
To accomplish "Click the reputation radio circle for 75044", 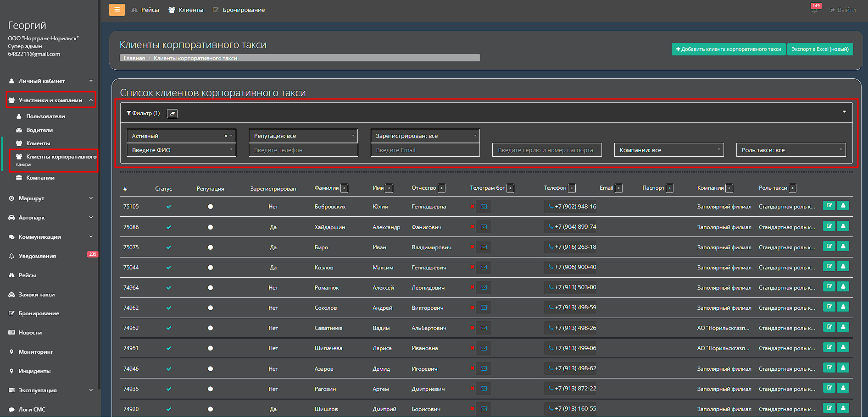I will pos(210,268).
